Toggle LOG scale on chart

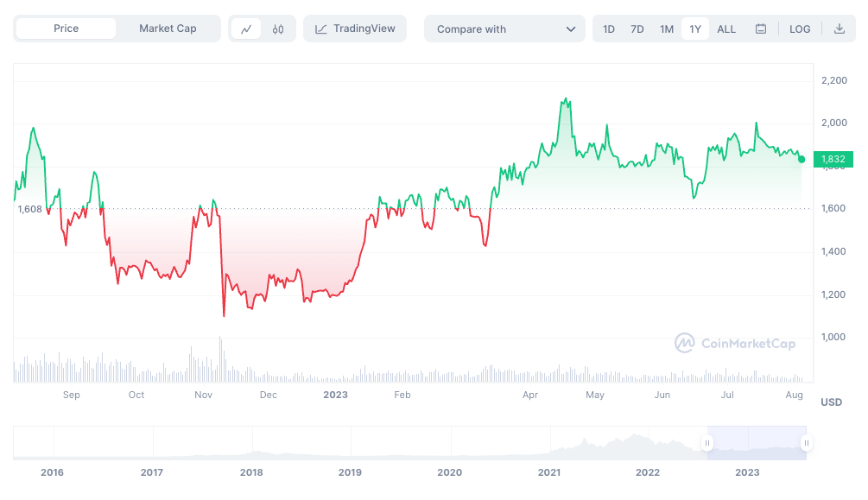click(800, 28)
